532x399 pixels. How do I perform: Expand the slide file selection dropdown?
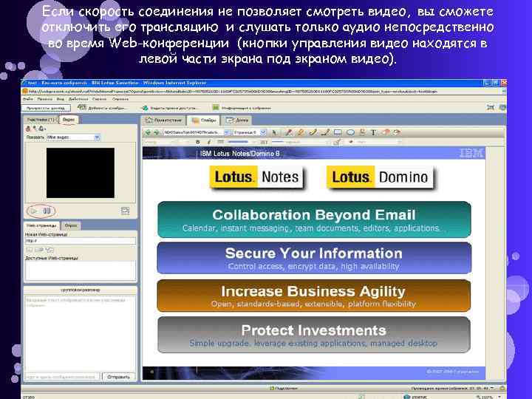click(x=227, y=132)
